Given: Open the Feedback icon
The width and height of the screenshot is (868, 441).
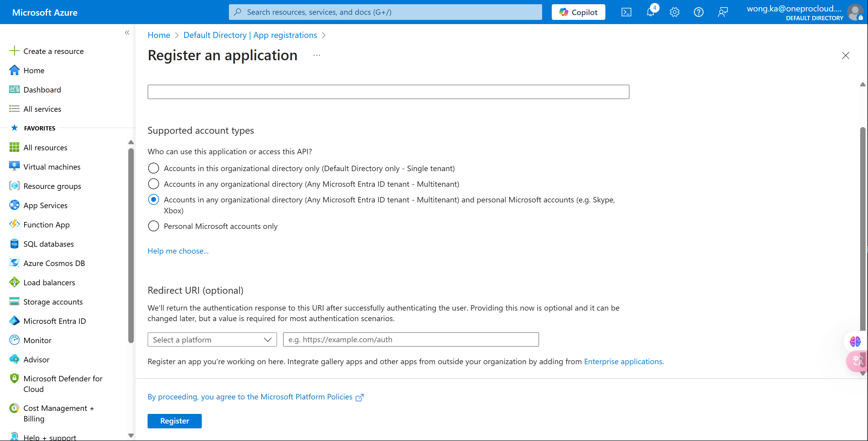Looking at the screenshot, I should click(723, 12).
